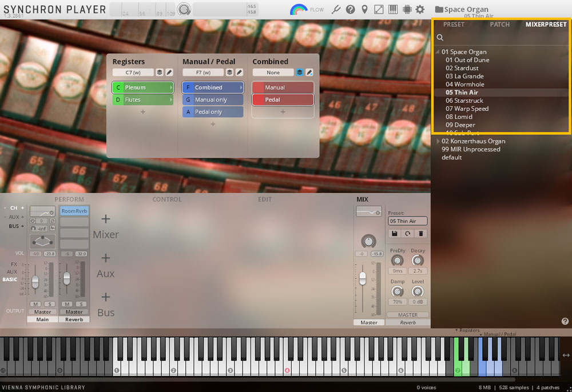The image size is (572, 392).
Task: Collapse the 01 Space Organ folder
Action: point(438,52)
